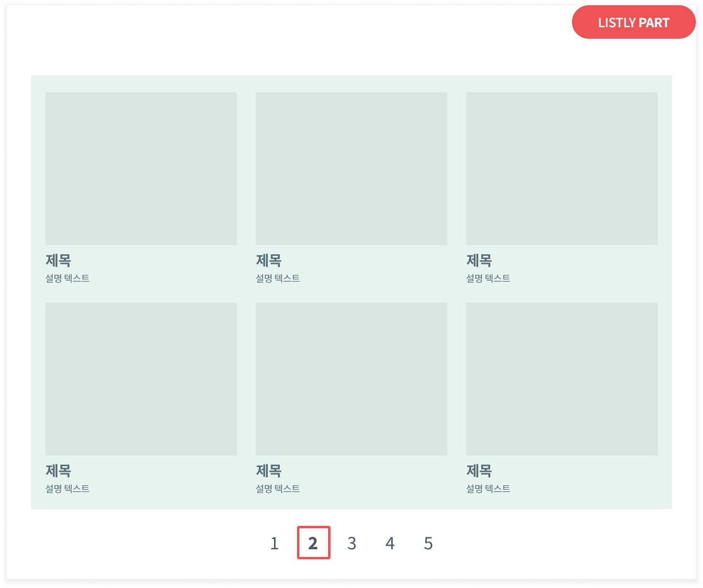
Task: Click 설명 텍스트 under the first top-row card
Action: 67,278
